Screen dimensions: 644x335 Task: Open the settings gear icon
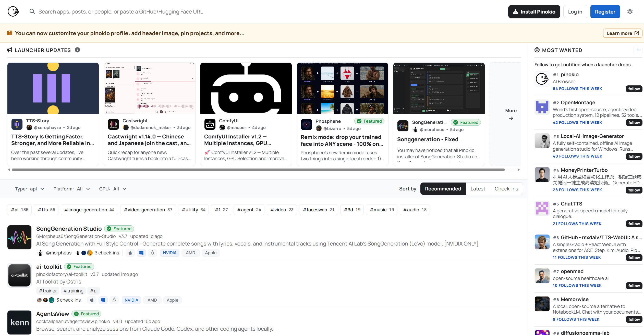point(630,11)
